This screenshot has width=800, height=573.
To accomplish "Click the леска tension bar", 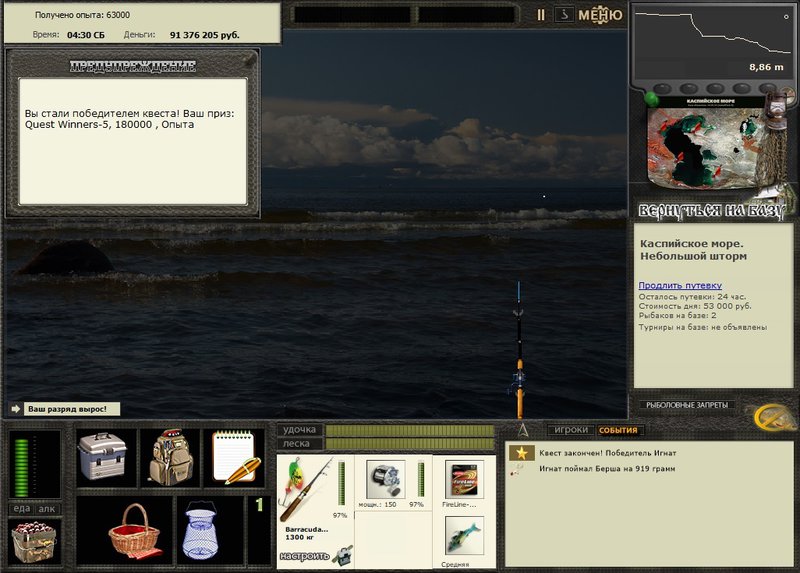I will coord(410,444).
